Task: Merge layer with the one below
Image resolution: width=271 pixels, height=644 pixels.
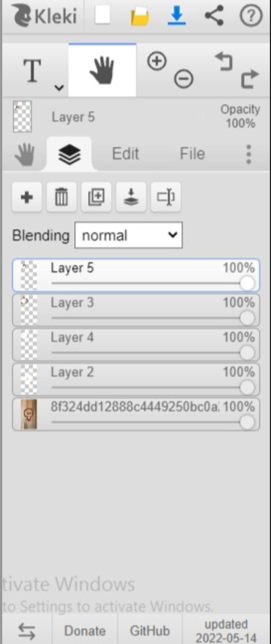Action: point(131,197)
